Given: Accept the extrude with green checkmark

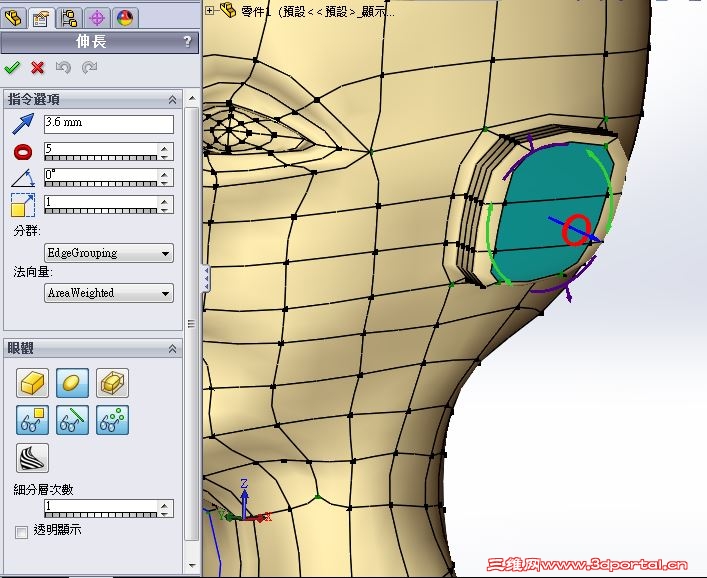Looking at the screenshot, I should 12,68.
